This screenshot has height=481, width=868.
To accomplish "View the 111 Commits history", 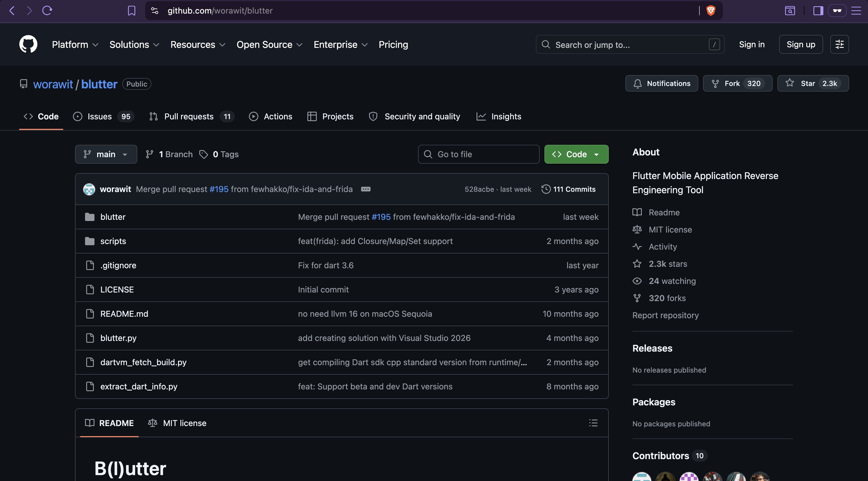I will [x=568, y=189].
